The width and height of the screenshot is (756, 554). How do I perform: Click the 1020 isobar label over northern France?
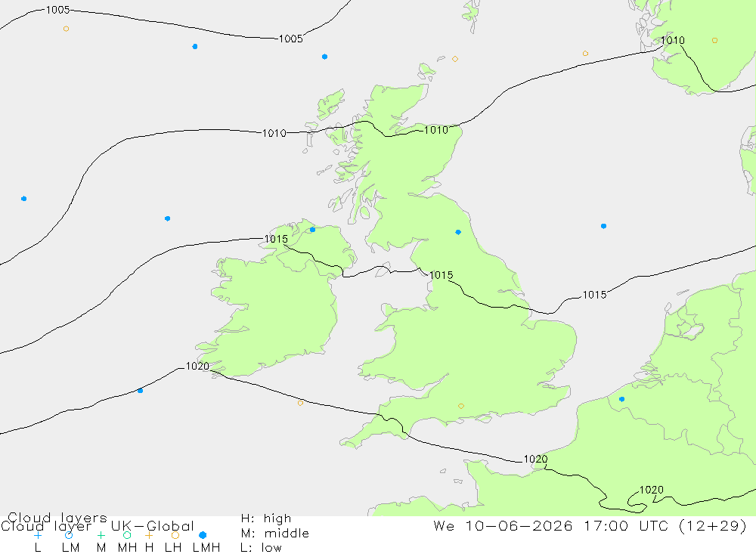[652, 490]
